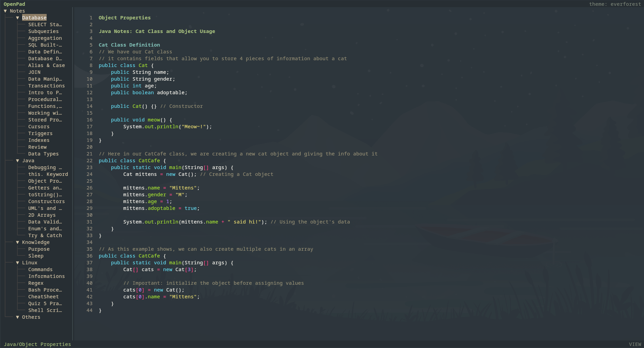
Task: Open the Sleep note
Action: [36, 256]
